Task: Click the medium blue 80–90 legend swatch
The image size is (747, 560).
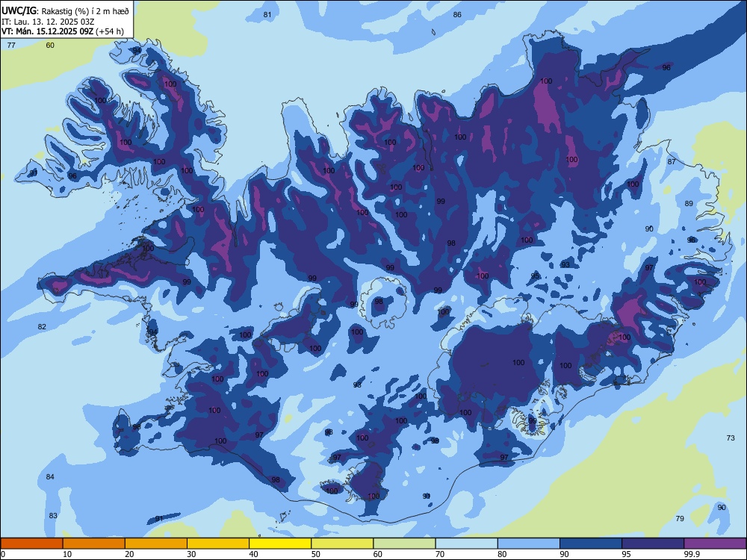Action: (529, 544)
